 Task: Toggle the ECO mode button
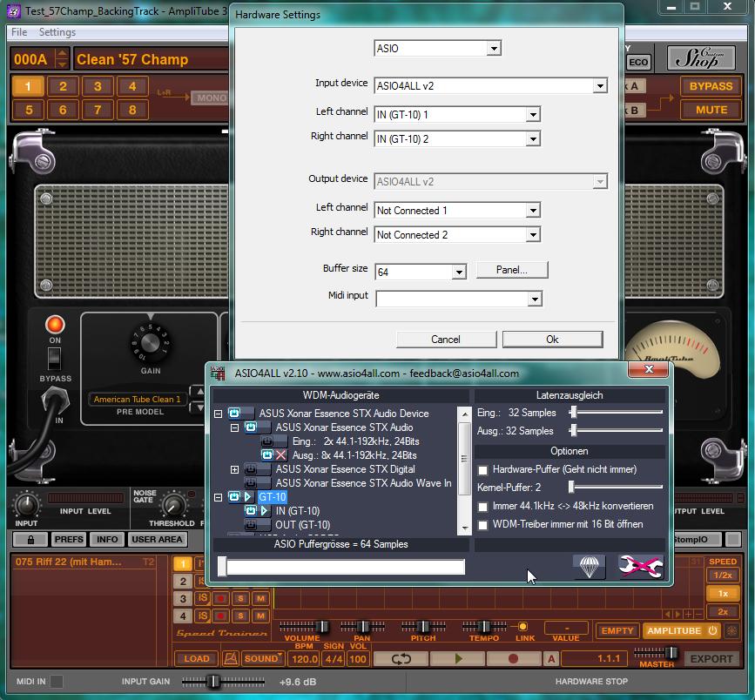pos(638,62)
